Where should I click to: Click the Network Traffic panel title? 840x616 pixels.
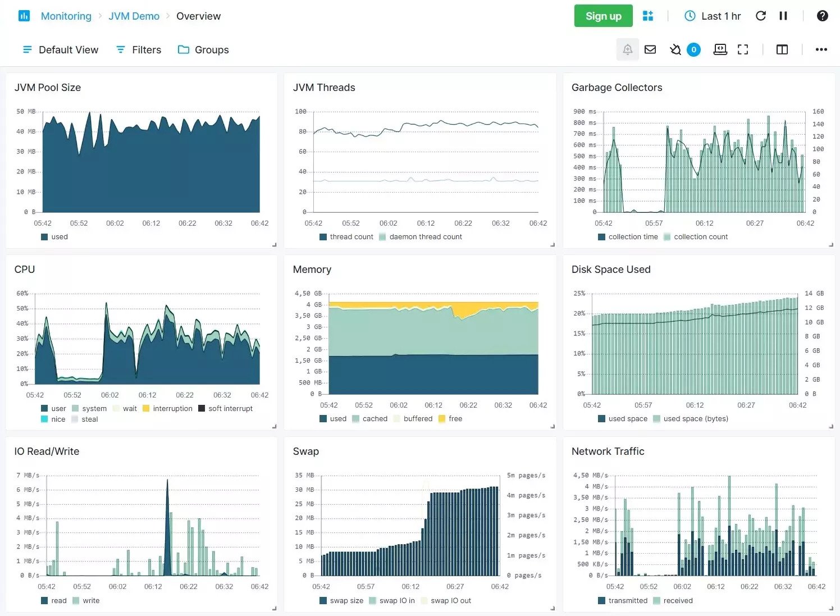coord(608,451)
